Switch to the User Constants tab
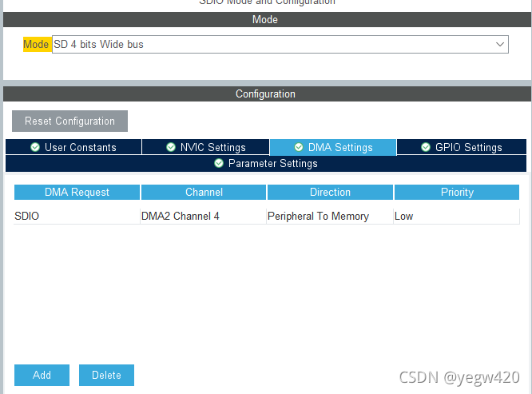532x394 pixels. [x=73, y=147]
